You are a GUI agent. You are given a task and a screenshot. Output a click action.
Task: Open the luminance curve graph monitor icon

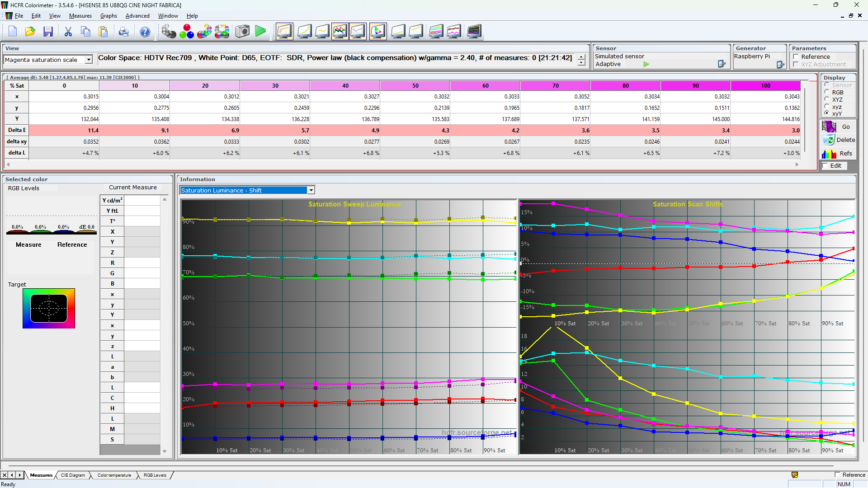304,31
